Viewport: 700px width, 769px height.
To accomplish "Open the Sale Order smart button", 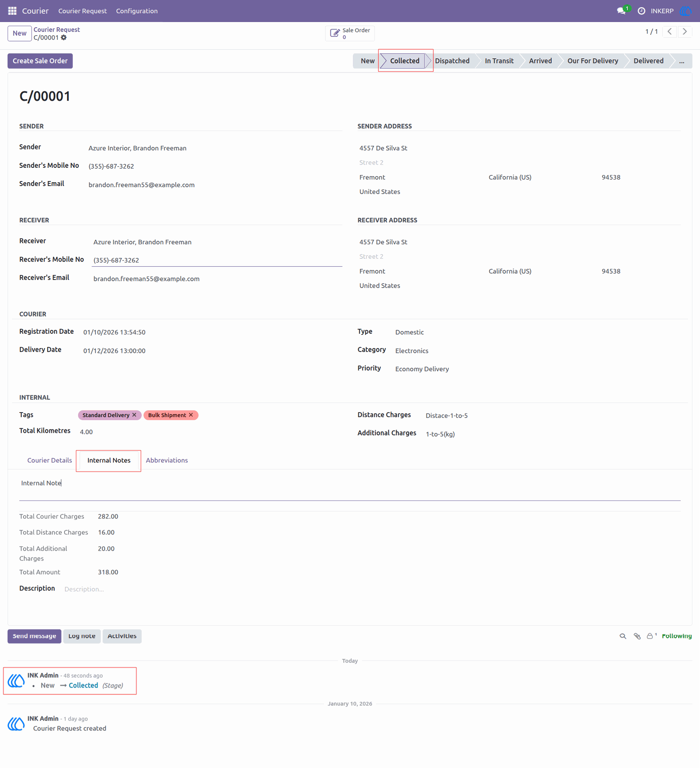I will coord(350,33).
